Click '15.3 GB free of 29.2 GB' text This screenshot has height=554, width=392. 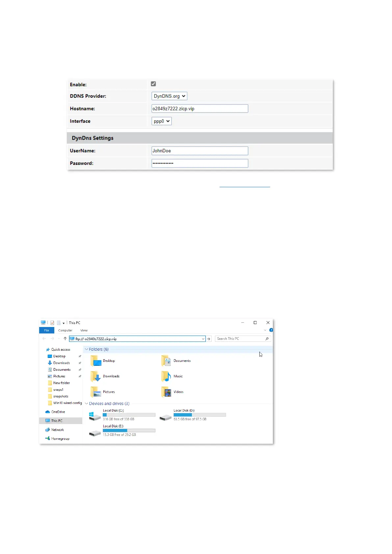click(119, 435)
